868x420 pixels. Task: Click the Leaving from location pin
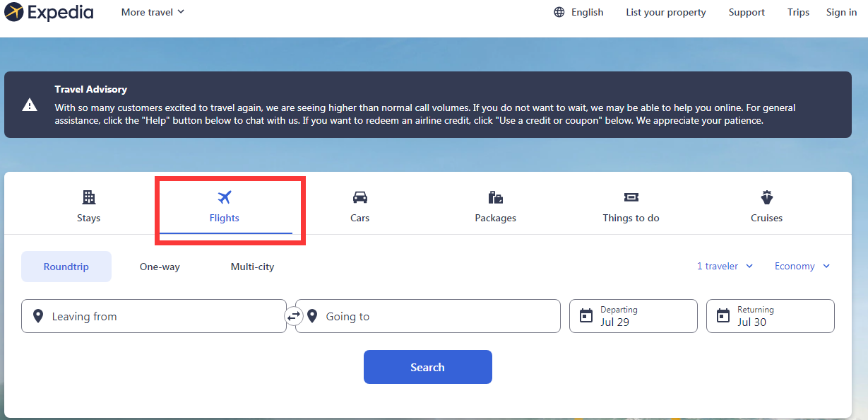pos(38,316)
